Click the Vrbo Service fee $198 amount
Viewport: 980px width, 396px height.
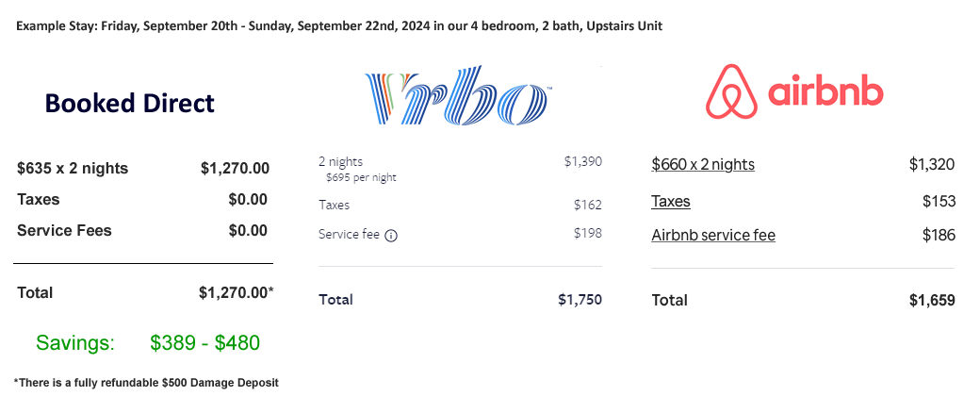click(x=587, y=233)
